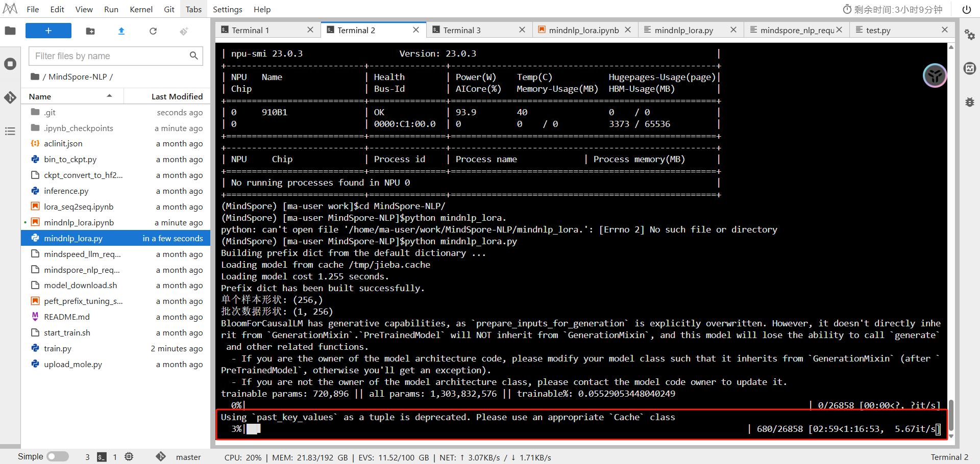Click the master branch in the status bar
This screenshot has width=980, height=464.
[188, 457]
